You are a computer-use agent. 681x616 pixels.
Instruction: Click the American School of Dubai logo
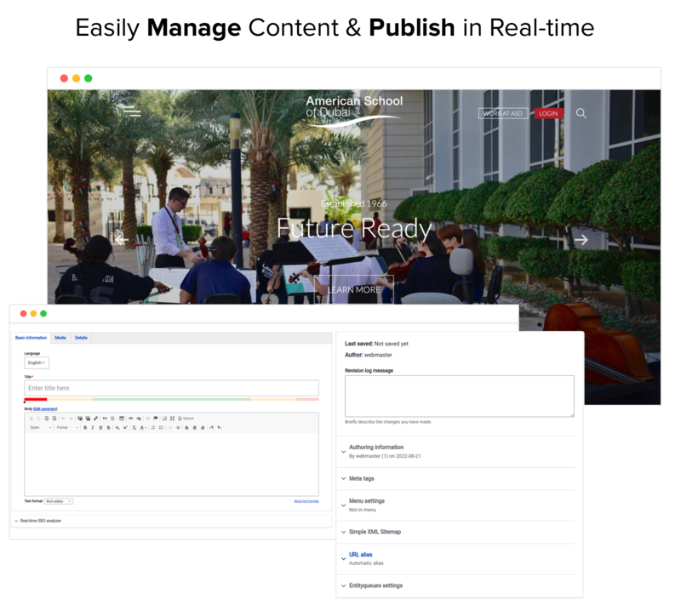pos(354,111)
